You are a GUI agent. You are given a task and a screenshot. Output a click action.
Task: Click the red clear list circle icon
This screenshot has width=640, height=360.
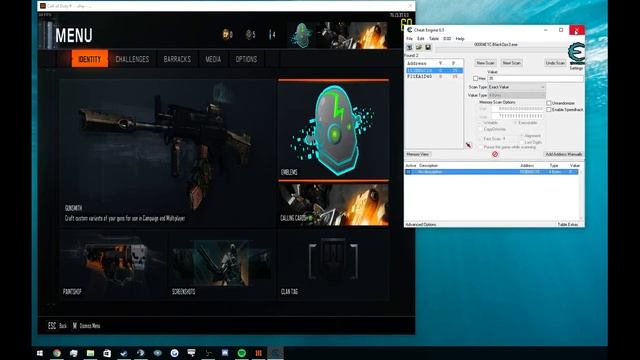pyautogui.click(x=495, y=154)
